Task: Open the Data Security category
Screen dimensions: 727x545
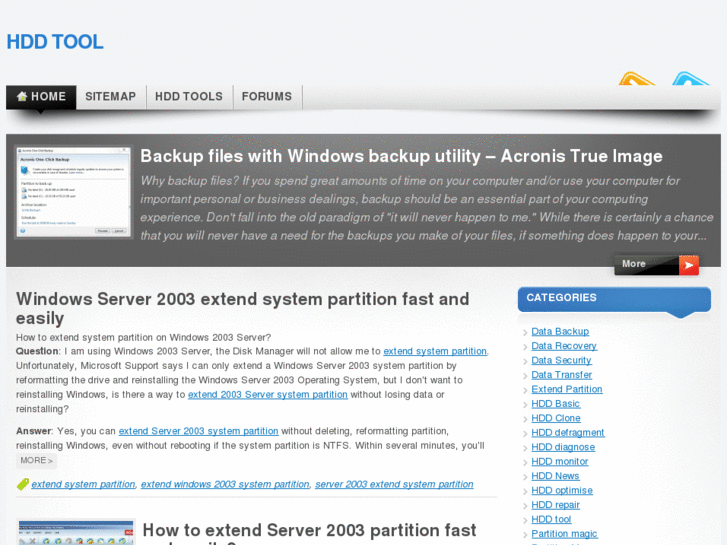Action: (561, 360)
